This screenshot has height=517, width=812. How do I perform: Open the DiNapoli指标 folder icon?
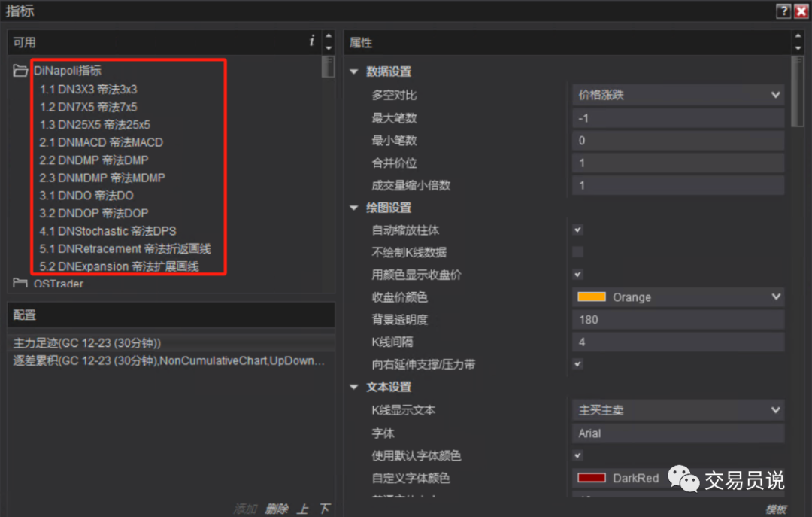pos(20,70)
